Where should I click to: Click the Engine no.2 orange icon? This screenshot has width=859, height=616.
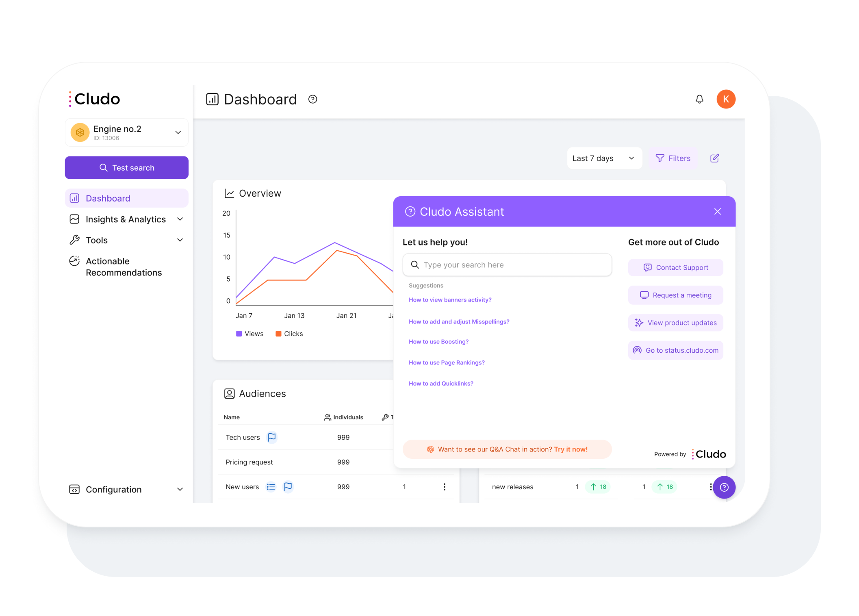click(x=80, y=132)
